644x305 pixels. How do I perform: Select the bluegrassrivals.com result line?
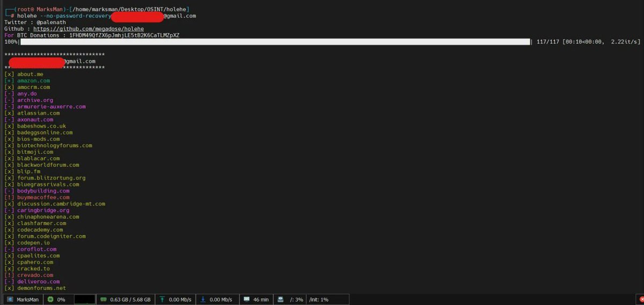(x=42, y=184)
